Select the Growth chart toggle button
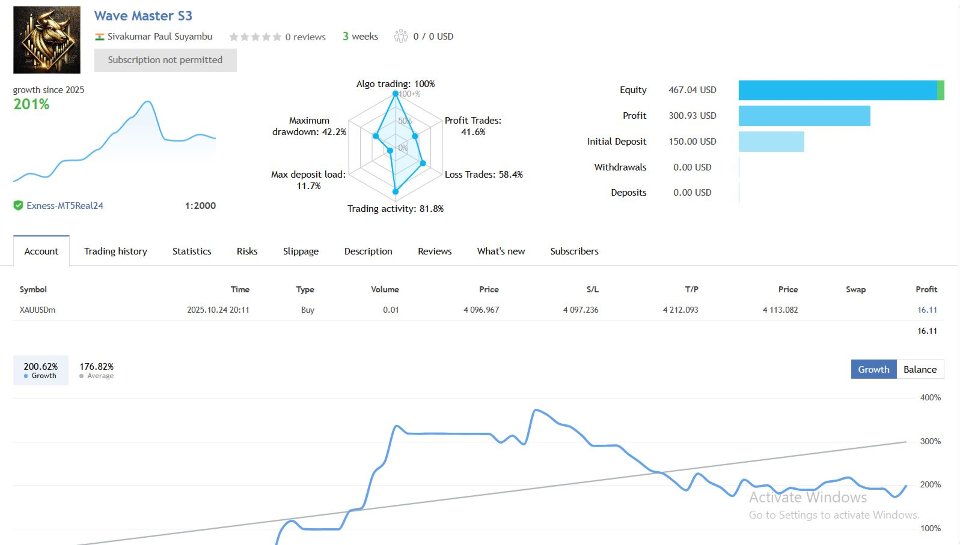The image size is (960, 545). click(873, 369)
